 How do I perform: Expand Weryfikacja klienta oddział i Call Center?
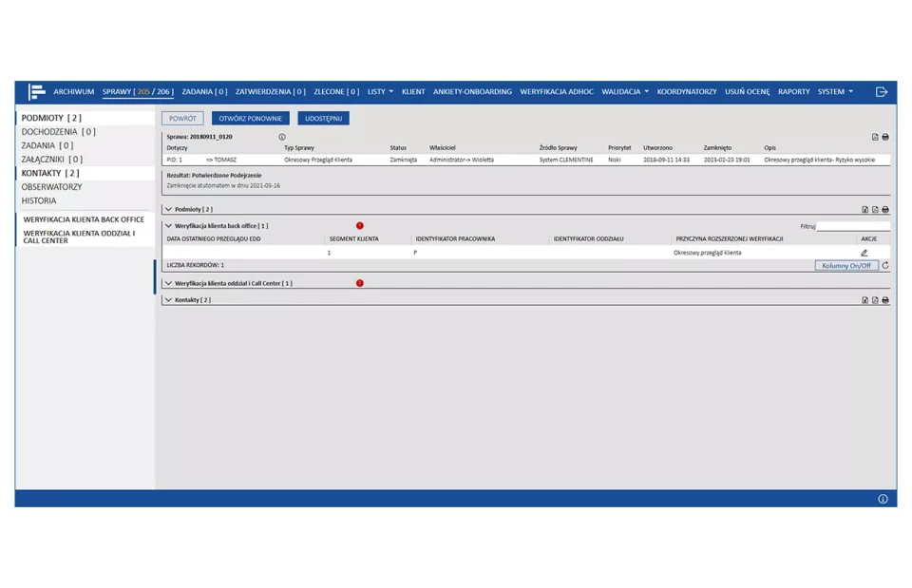(169, 283)
